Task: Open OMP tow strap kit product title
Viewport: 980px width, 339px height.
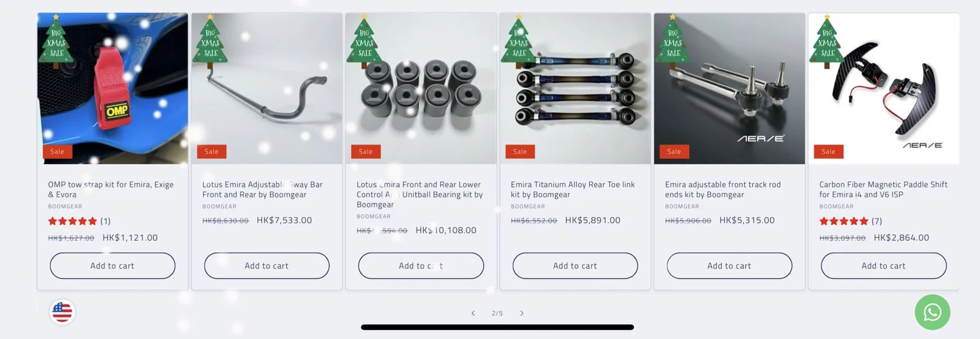Action: (111, 189)
